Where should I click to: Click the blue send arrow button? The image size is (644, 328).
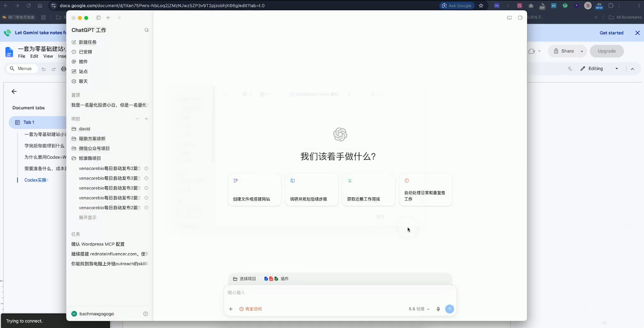[450, 309]
